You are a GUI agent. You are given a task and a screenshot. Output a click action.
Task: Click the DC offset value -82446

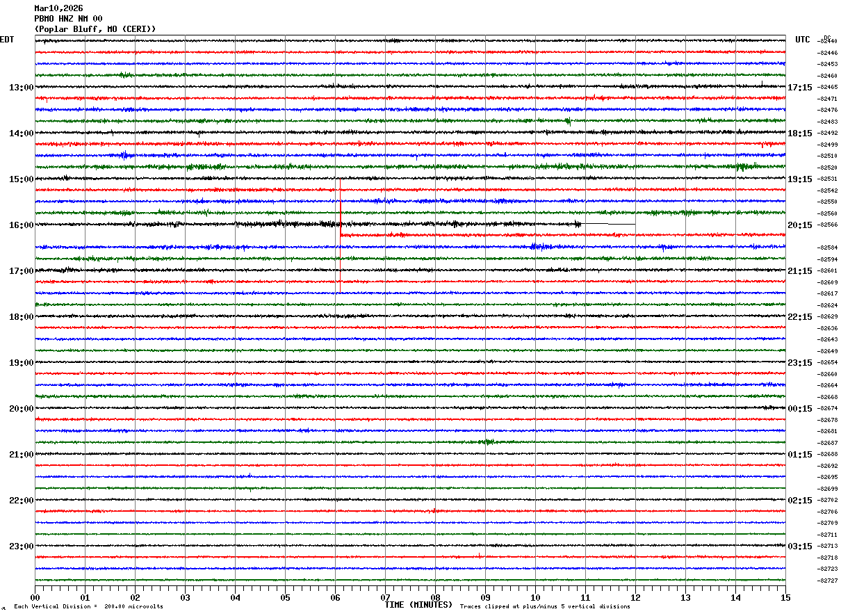(x=828, y=53)
